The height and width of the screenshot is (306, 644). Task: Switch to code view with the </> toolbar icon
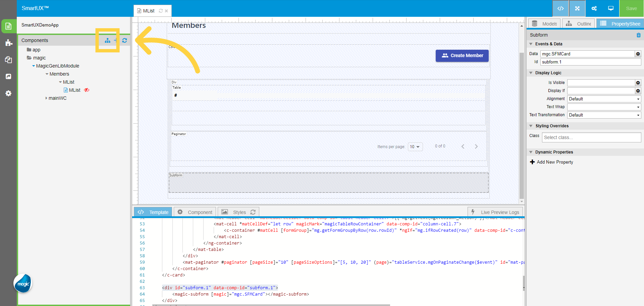coord(560,8)
